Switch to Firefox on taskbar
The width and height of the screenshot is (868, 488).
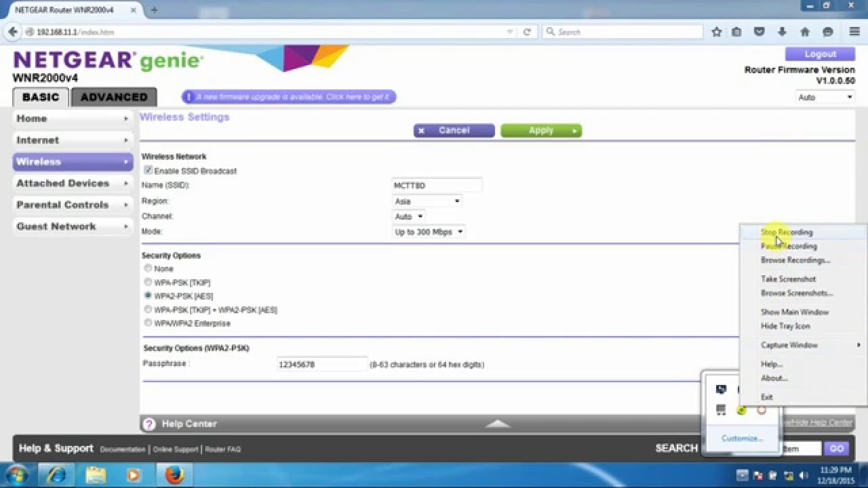(x=174, y=475)
